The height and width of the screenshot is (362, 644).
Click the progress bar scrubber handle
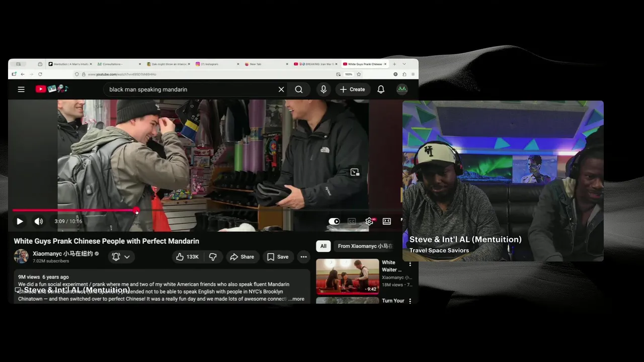[136, 211]
